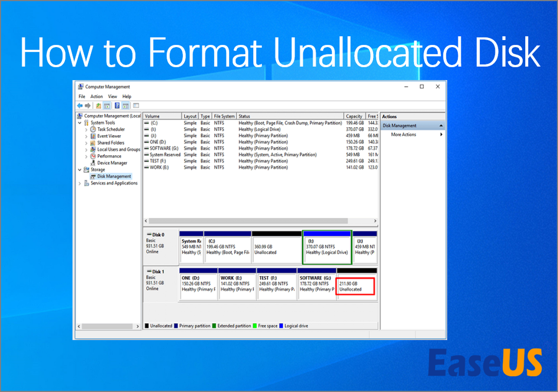This screenshot has height=392, width=558.
Task: Select the SOFTWARE (G:) 178.72 GB partition block
Action: [x=316, y=284]
